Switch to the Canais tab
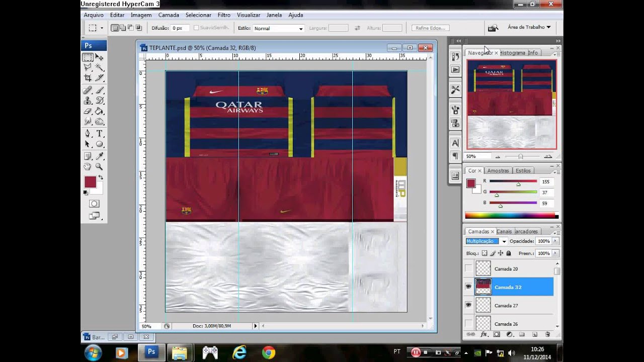The height and width of the screenshot is (362, 644). tap(504, 231)
